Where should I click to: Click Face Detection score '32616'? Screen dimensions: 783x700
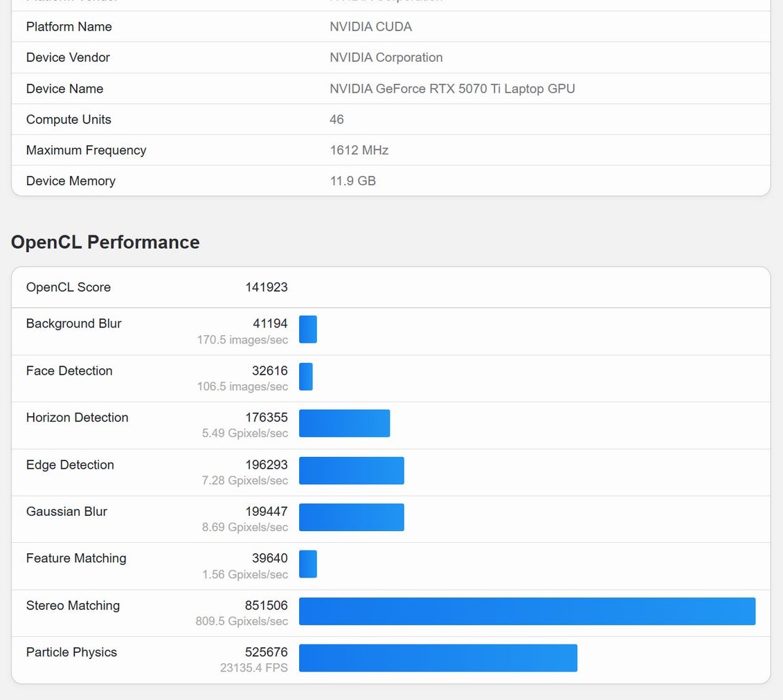tap(270, 370)
